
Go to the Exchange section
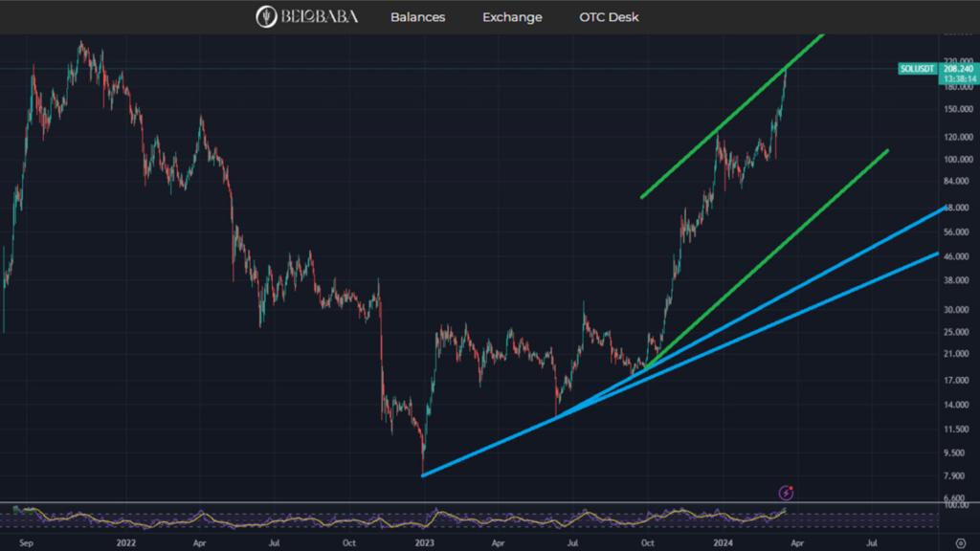[512, 17]
